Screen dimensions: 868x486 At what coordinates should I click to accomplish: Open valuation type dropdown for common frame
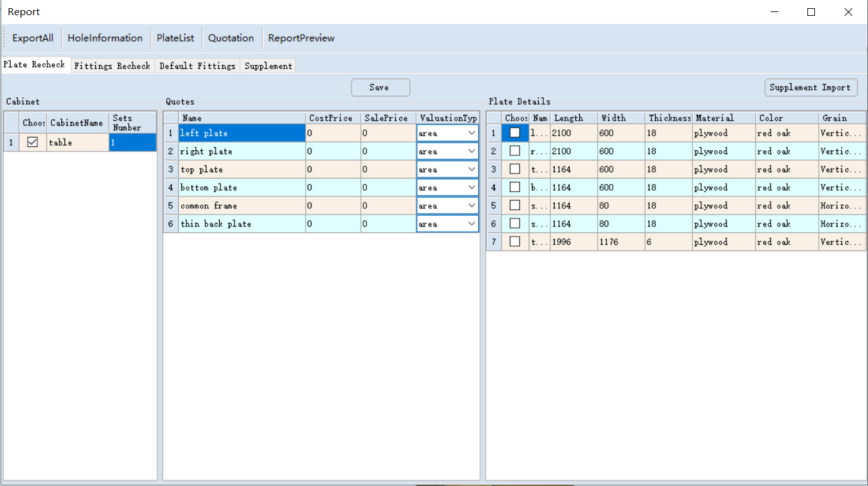(x=471, y=206)
